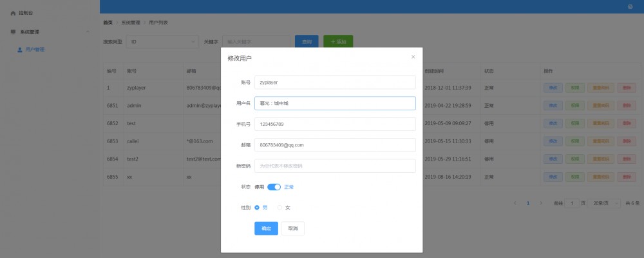Click 用户列表 in the breadcrumb
The height and width of the screenshot is (258, 644).
click(158, 23)
